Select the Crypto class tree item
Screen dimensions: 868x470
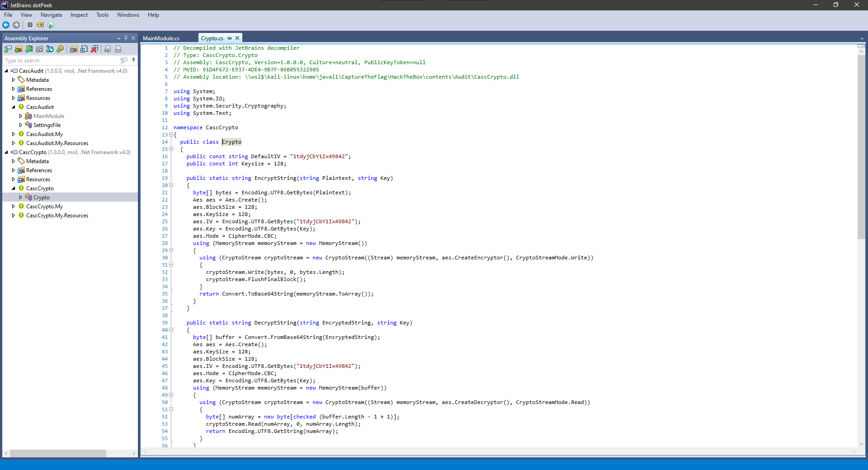click(x=42, y=197)
